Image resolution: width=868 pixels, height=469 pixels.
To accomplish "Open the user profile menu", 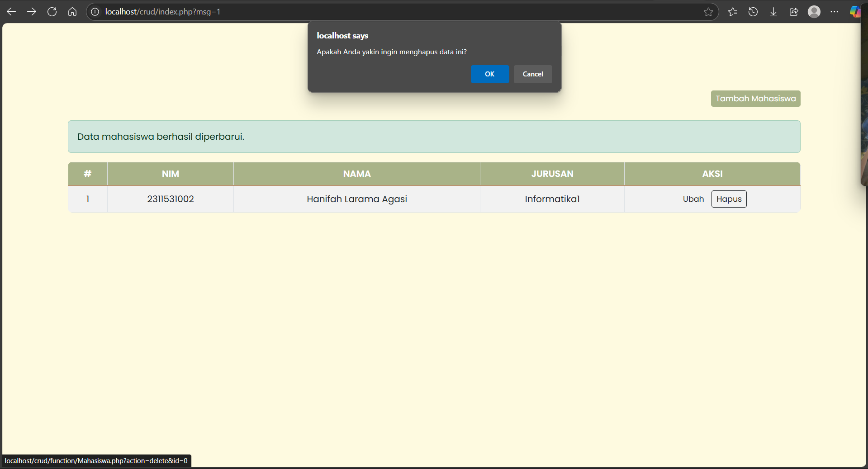I will (814, 12).
